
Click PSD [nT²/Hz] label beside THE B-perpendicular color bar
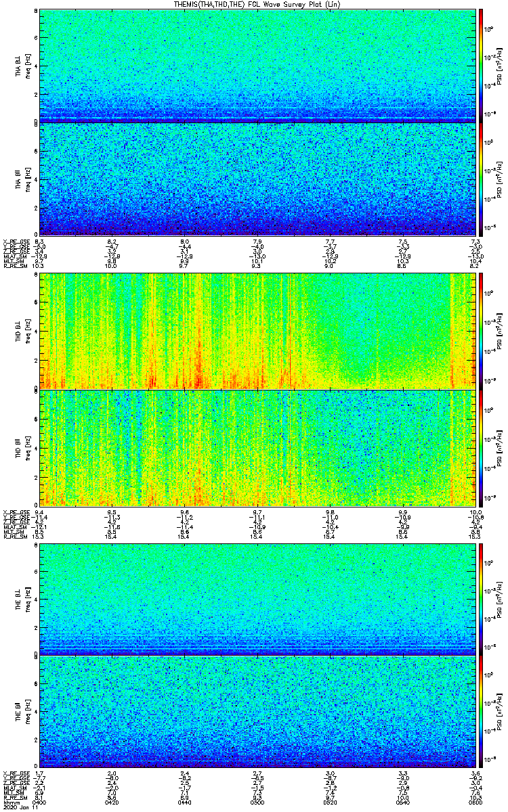click(x=499, y=599)
